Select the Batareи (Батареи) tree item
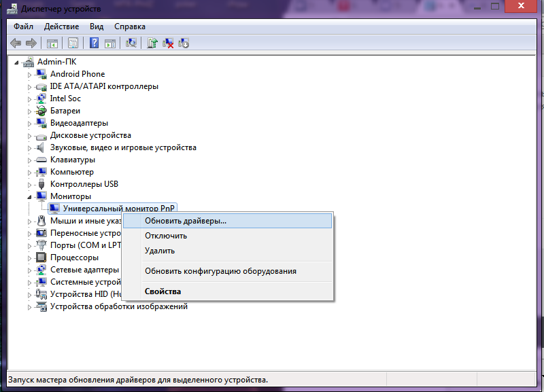Screen dimensions: 544x392 (65, 111)
